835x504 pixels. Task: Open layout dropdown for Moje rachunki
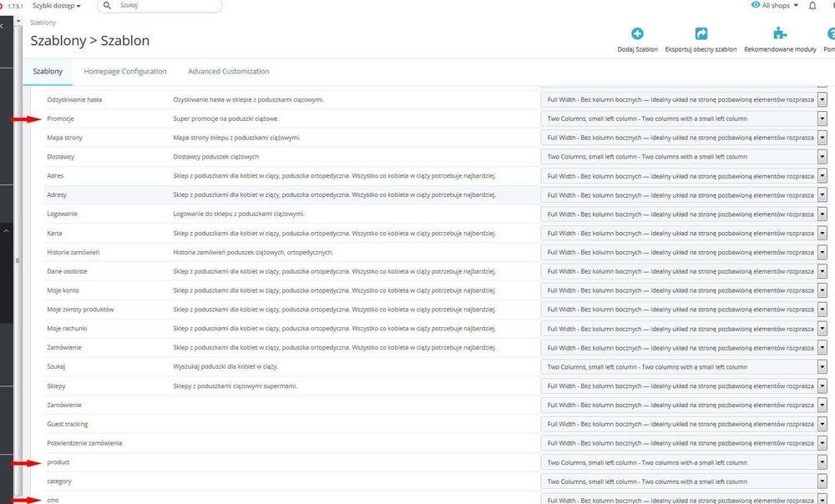[x=684, y=329]
